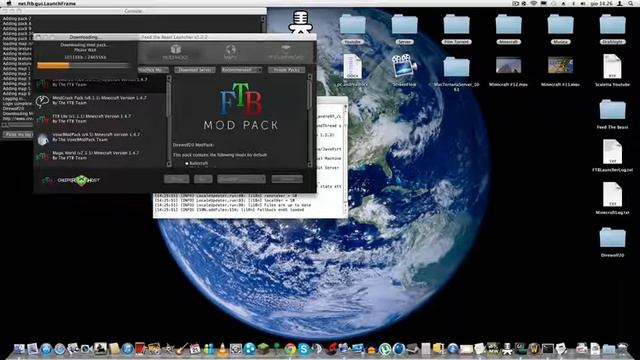Click the MindCrack Pack brain icon
This screenshot has height=360, width=640.
coord(42,101)
